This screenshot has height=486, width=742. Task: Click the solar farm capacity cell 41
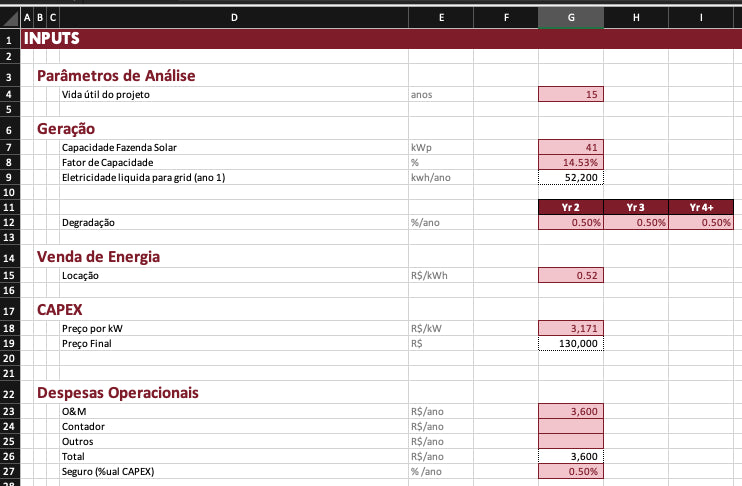[571, 148]
